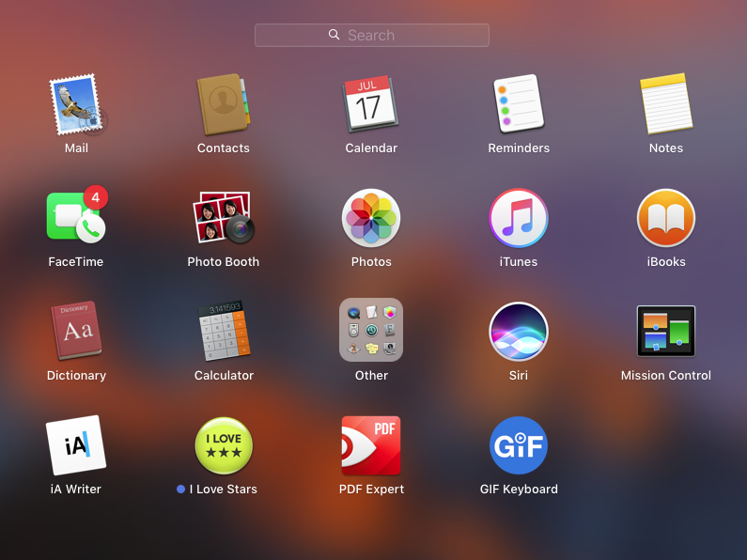Click the "iBooks" label text

666,262
